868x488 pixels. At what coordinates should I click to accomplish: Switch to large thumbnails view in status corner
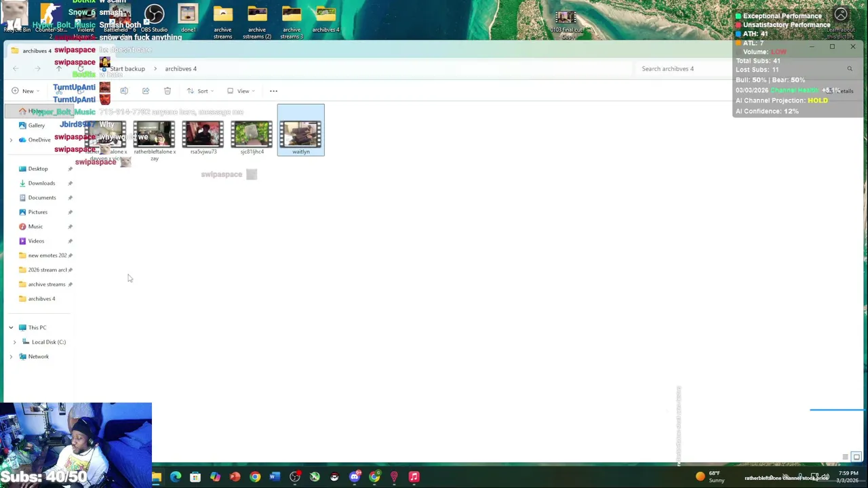[856, 457]
